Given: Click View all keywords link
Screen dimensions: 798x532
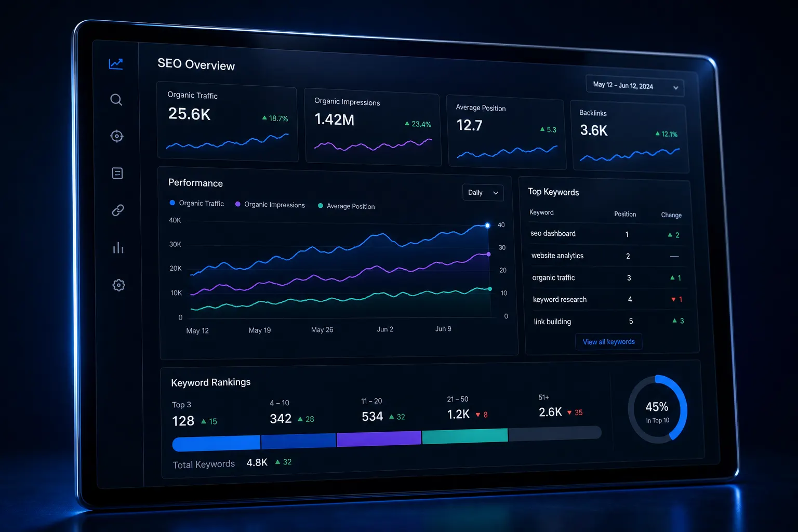Looking at the screenshot, I should 609,342.
